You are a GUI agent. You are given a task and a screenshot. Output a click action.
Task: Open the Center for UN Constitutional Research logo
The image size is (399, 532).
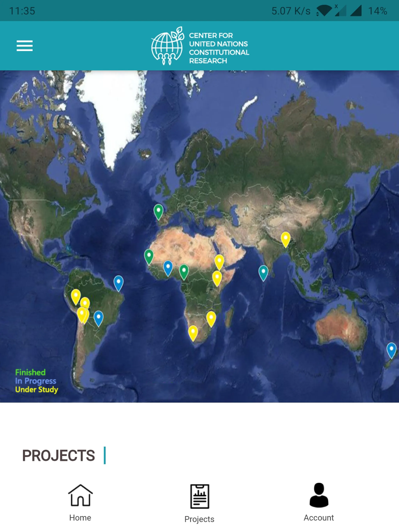[199, 46]
